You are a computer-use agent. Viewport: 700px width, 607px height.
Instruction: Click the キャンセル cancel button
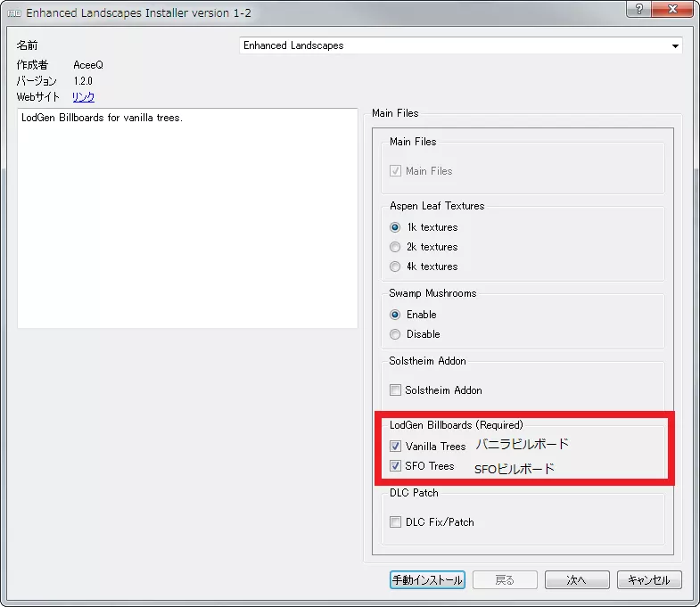[649, 579]
